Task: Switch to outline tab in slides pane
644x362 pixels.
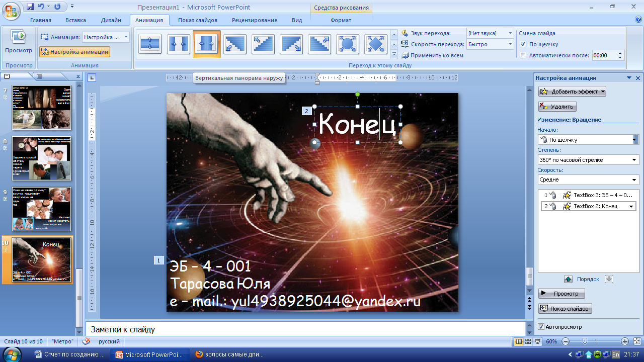Action: point(40,76)
